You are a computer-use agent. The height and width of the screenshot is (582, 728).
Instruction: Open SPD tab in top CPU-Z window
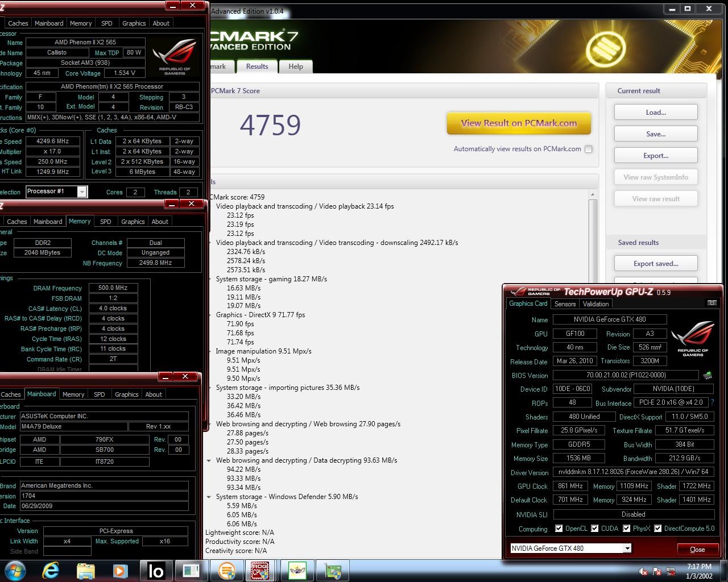[x=106, y=23]
